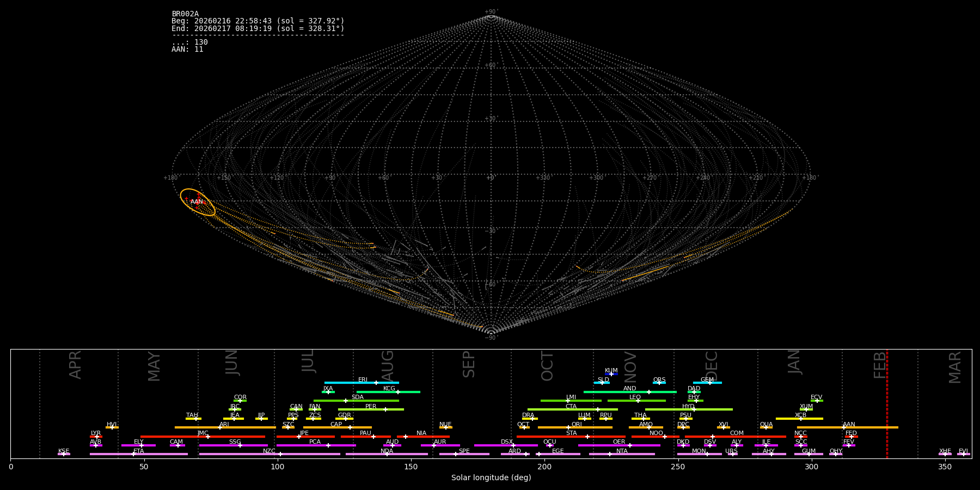This screenshot has height=490, width=980.
Task: Select the PCA shower label
Action: tap(315, 442)
